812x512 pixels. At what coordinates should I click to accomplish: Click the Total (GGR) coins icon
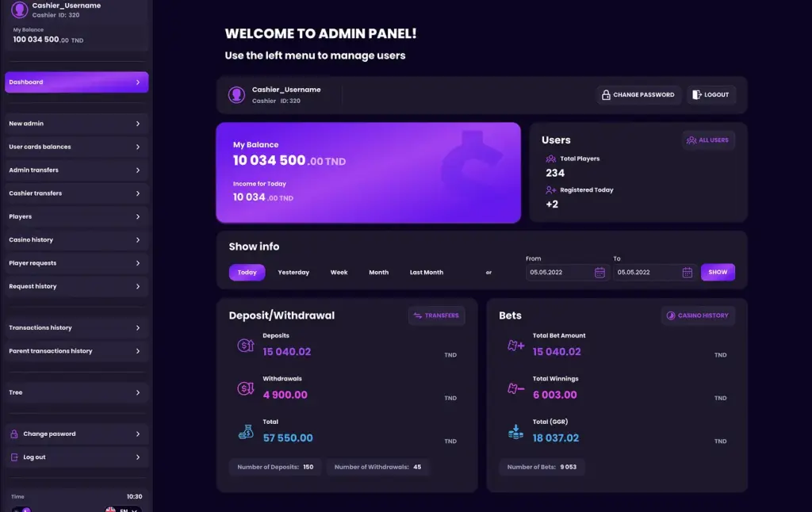click(515, 432)
